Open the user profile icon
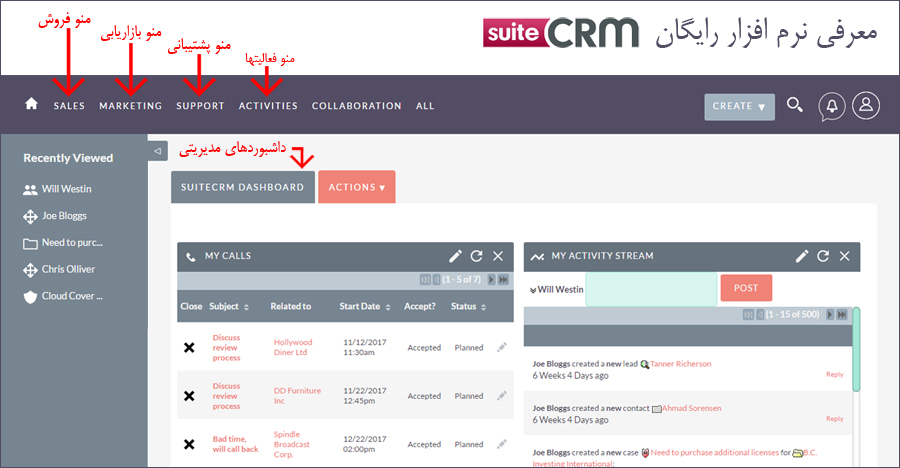Viewport: 900px width, 468px height. tap(866, 106)
